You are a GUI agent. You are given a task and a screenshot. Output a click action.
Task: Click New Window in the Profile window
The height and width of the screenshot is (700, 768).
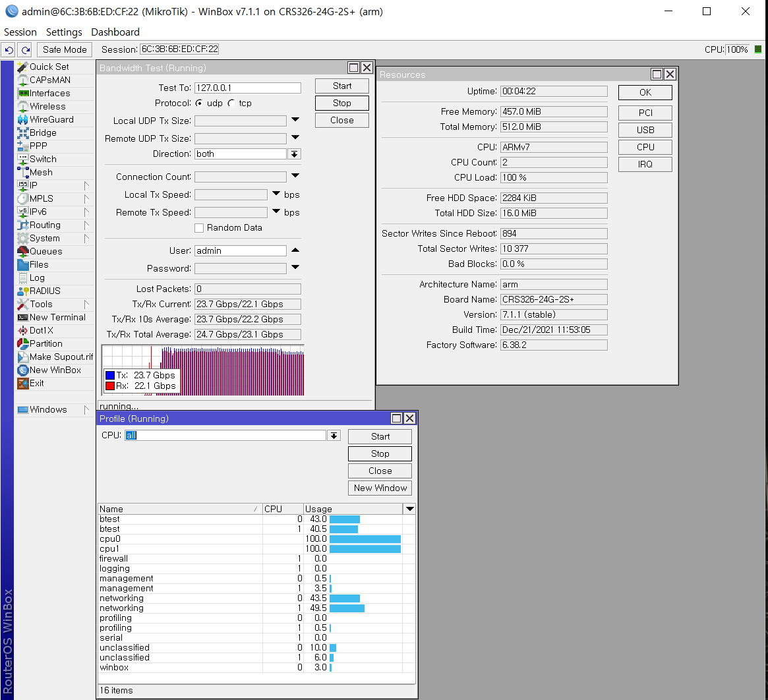click(x=380, y=488)
